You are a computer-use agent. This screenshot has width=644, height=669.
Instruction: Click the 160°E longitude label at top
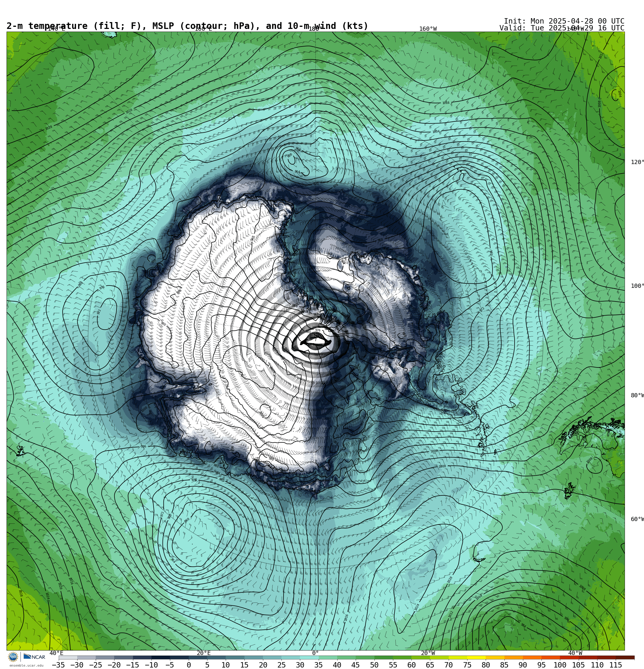pyautogui.click(x=203, y=29)
